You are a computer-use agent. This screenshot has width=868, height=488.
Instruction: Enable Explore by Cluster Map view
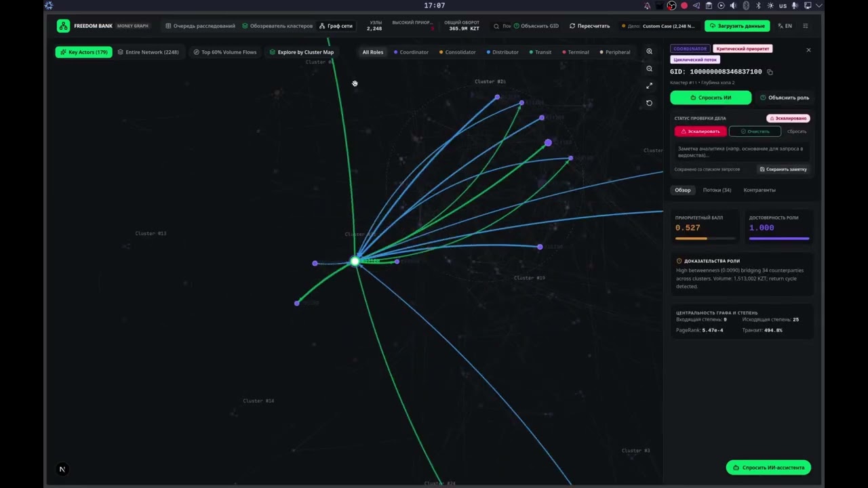pos(301,52)
